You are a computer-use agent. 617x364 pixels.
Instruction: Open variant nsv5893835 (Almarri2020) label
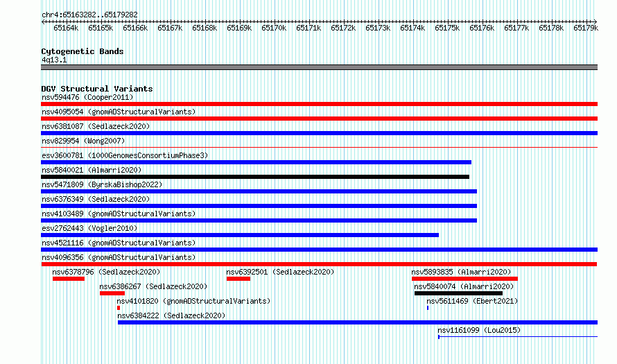click(461, 272)
